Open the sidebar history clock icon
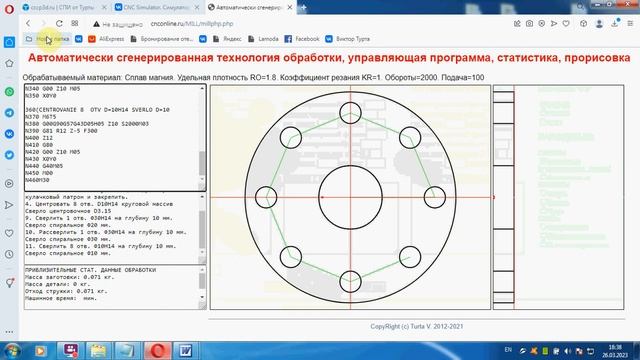Image resolution: width=640 pixels, height=360 pixels. pos(9,254)
